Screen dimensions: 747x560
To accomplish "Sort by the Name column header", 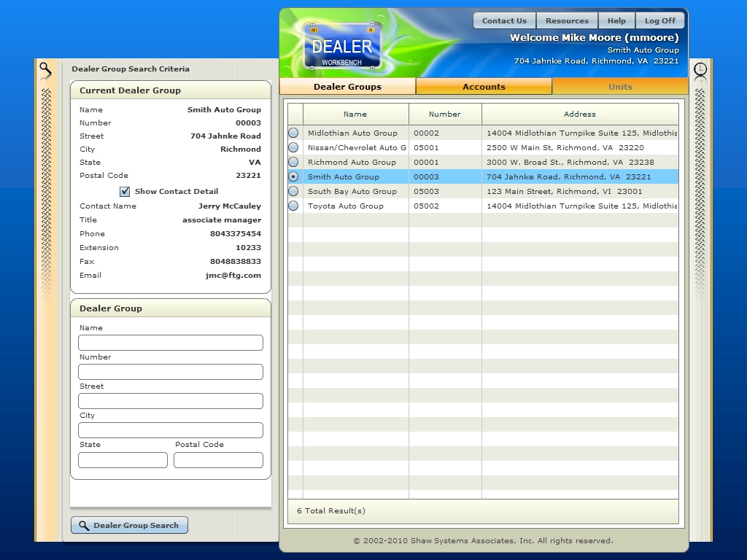I will tap(355, 114).
